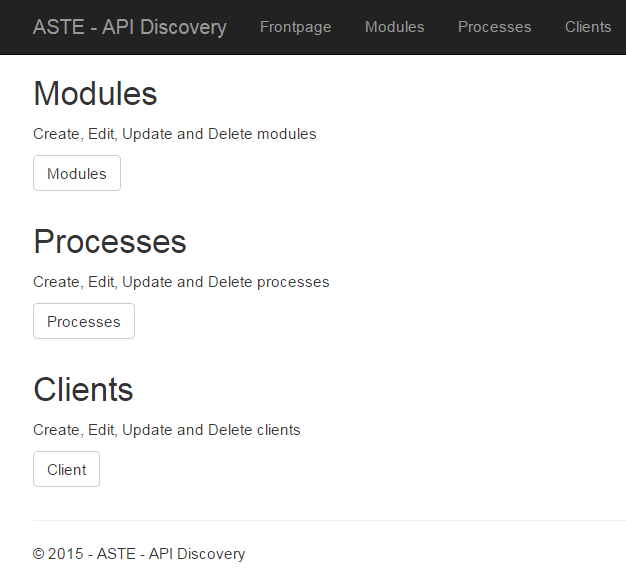Click the Client button under the Clients heading
This screenshot has height=579, width=626.
pyautogui.click(x=66, y=469)
